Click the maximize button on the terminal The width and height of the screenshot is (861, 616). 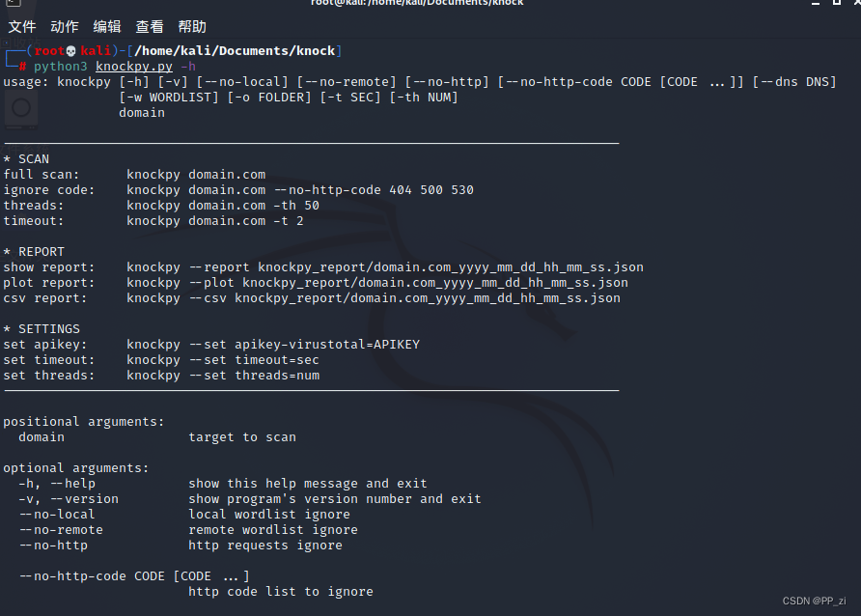point(838,5)
